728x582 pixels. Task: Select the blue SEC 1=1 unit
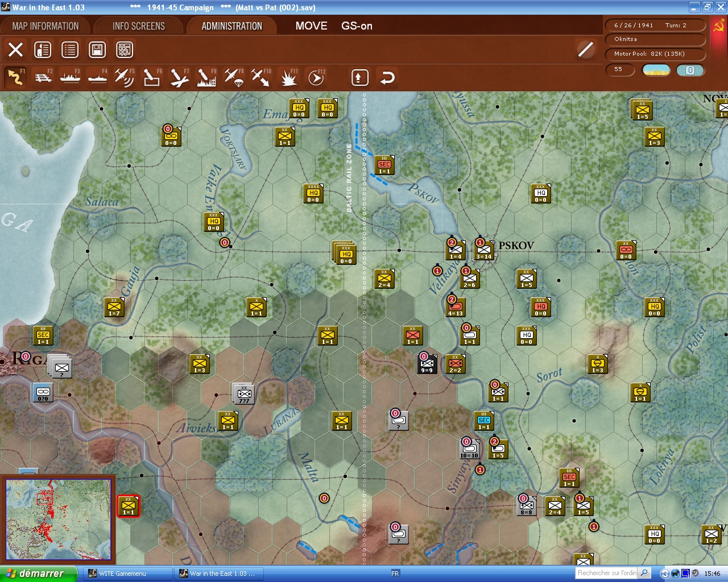[x=484, y=421]
